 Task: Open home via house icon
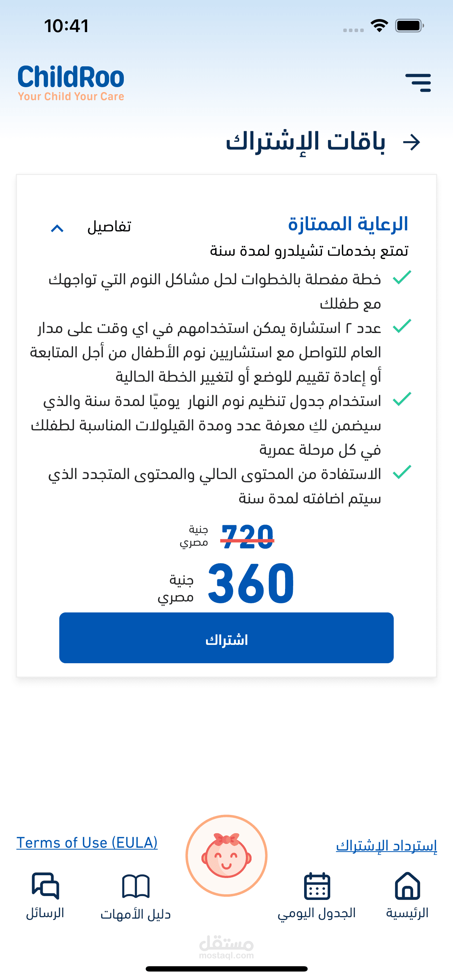pyautogui.click(x=407, y=886)
